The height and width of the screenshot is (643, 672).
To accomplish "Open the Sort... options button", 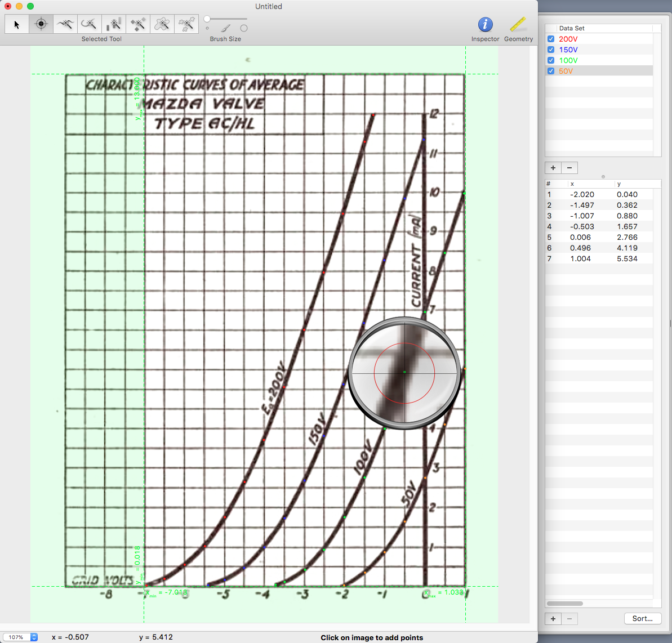I will pyautogui.click(x=643, y=619).
